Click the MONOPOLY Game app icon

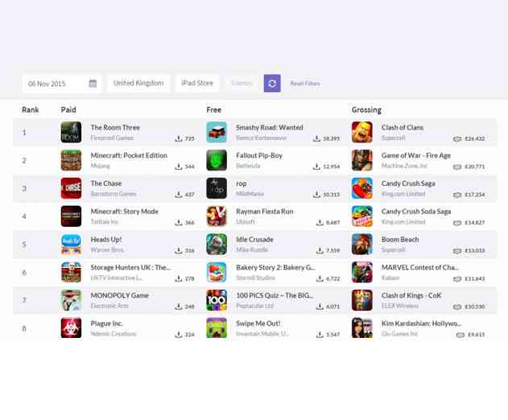click(x=71, y=300)
